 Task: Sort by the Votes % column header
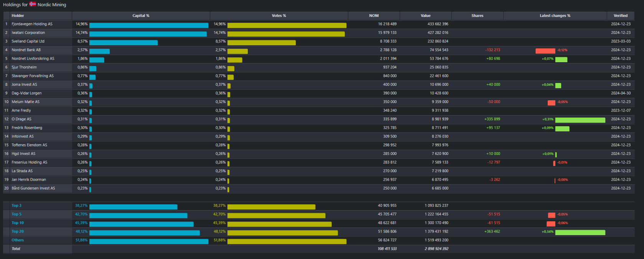tap(279, 16)
